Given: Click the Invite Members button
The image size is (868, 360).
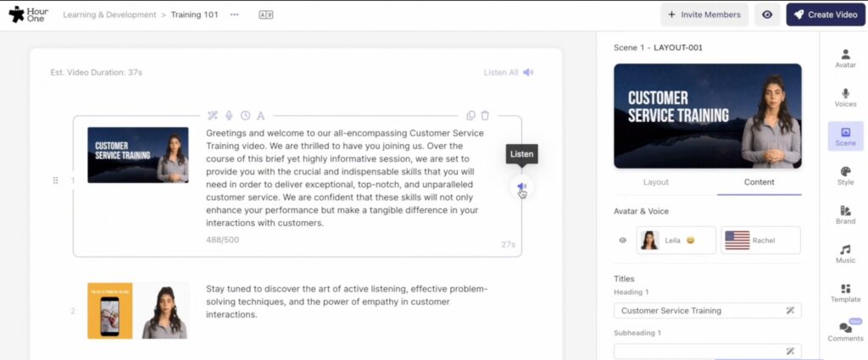Looking at the screenshot, I should 704,14.
